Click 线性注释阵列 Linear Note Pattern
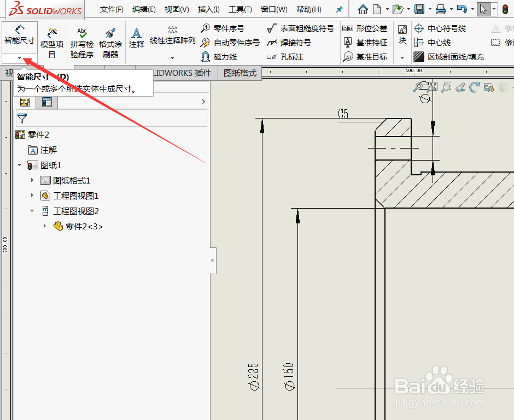 172,36
